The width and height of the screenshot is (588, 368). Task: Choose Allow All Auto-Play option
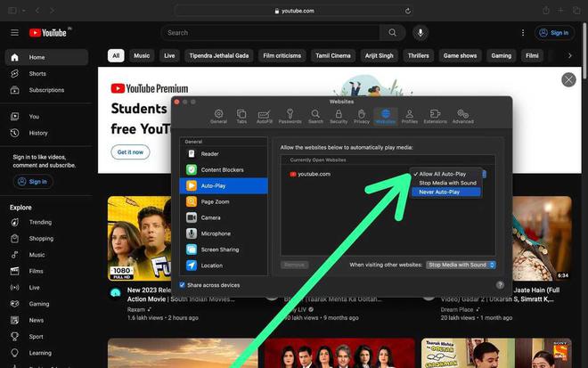[x=445, y=174]
